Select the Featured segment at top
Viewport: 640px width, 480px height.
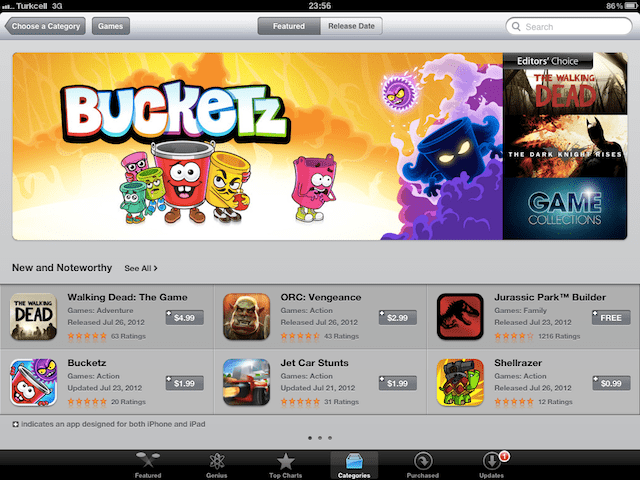click(289, 26)
